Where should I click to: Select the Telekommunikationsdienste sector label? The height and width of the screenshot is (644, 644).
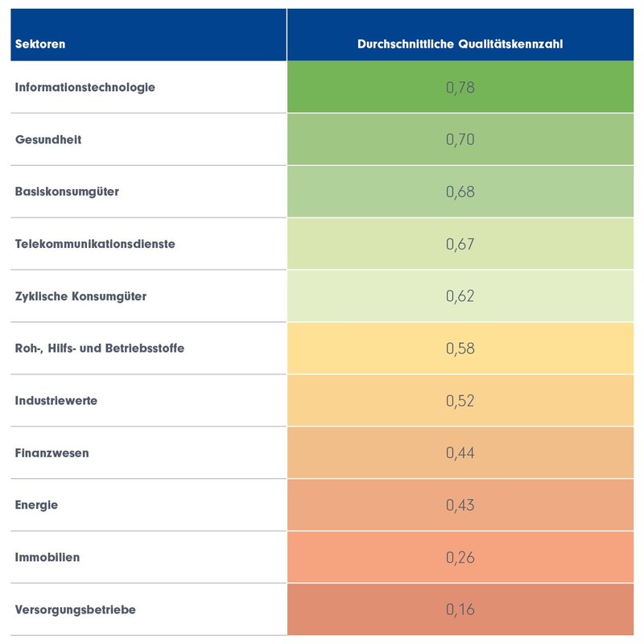click(x=95, y=244)
